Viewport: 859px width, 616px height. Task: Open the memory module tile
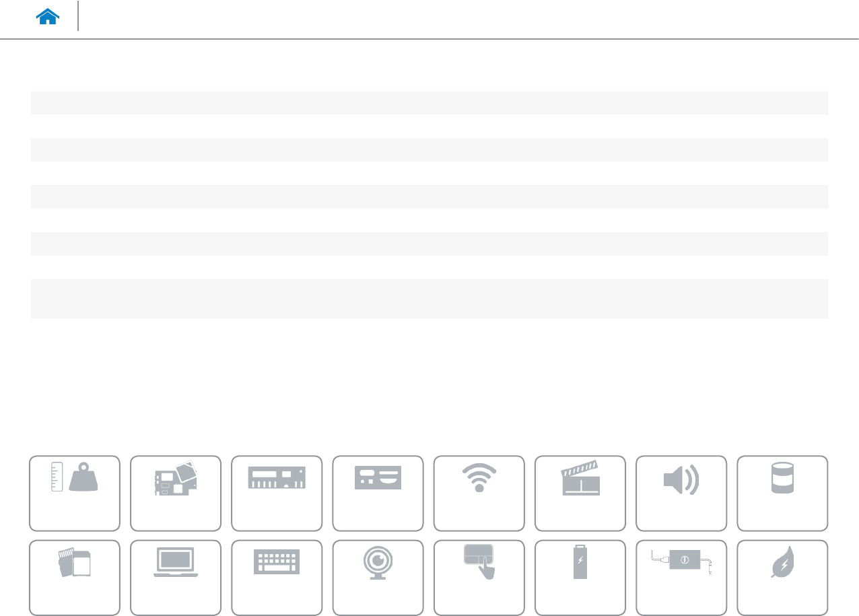tap(277, 493)
